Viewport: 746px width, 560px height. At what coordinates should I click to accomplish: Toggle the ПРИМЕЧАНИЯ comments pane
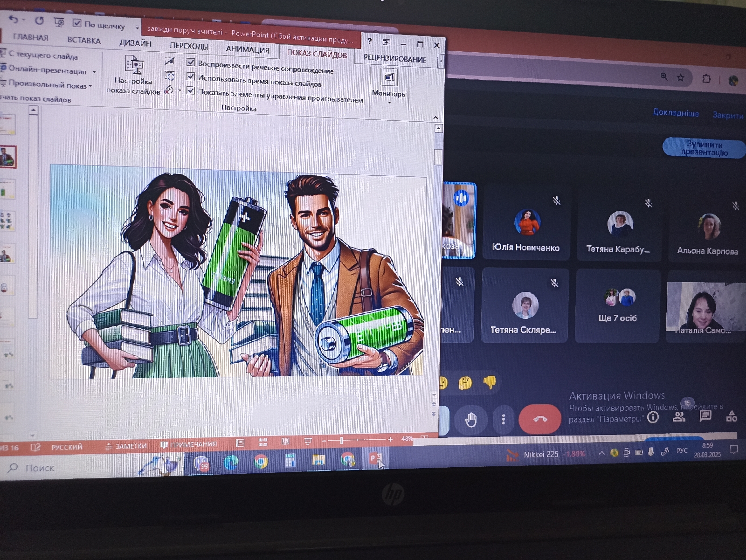188,444
